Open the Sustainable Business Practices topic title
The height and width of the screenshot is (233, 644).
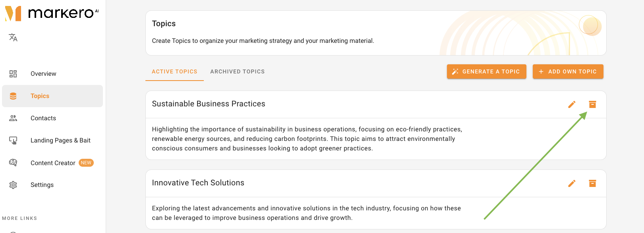[x=209, y=104]
